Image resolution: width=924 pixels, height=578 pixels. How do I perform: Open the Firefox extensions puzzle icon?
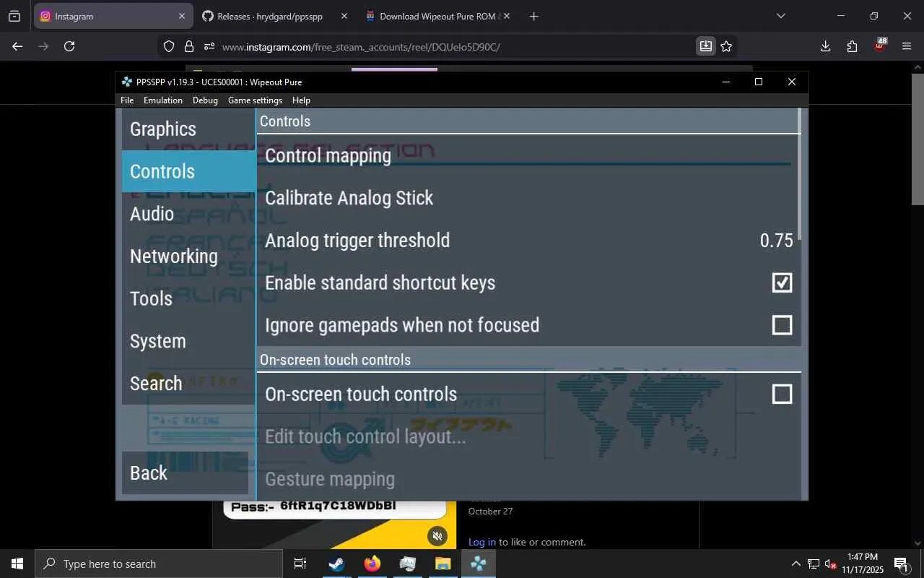(853, 46)
